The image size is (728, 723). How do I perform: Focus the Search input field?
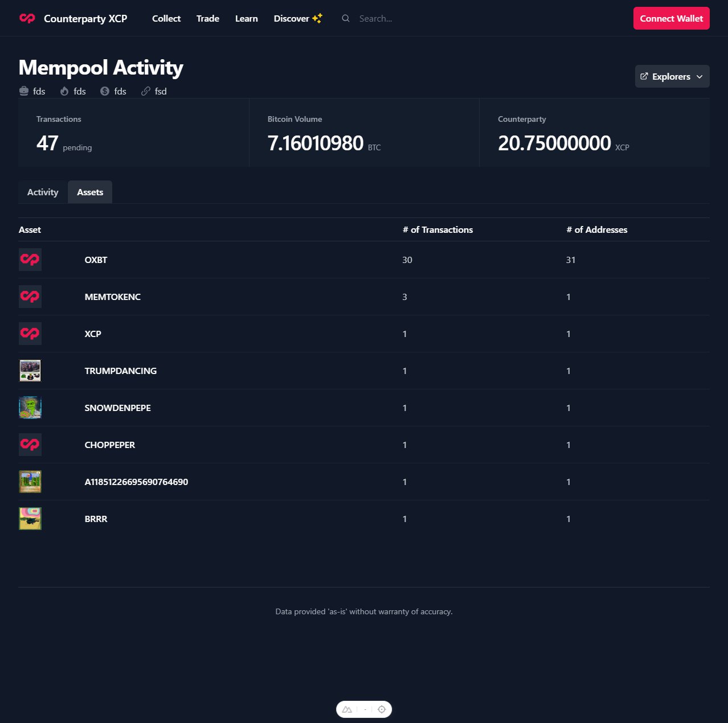point(399,18)
